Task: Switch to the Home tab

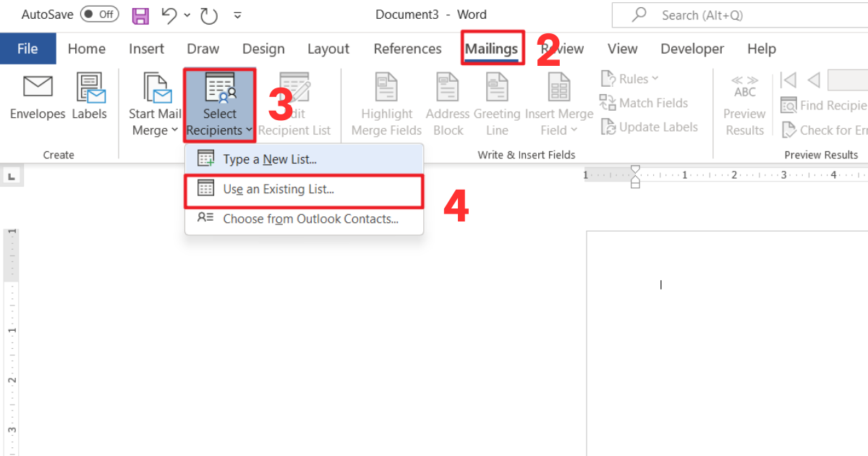Action: (87, 48)
